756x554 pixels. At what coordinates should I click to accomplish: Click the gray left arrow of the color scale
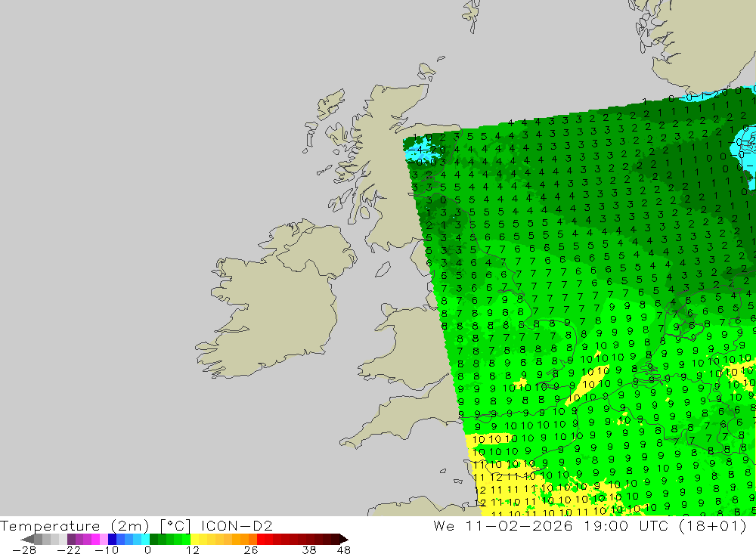pyautogui.click(x=27, y=539)
